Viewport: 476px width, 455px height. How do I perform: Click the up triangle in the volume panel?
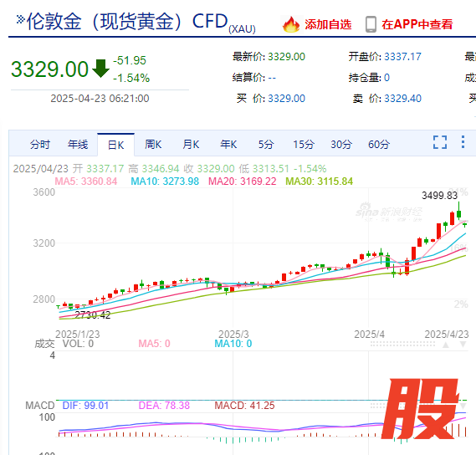(446, 345)
